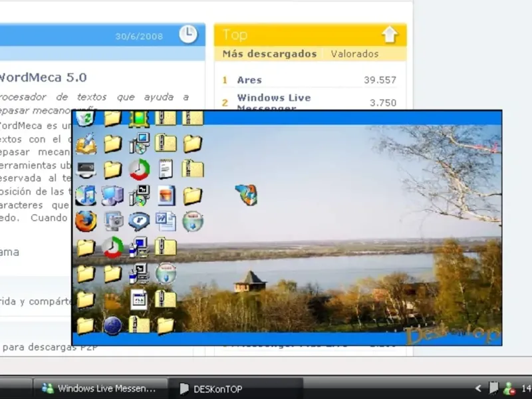Open the Windows Live Messenger ranking link

click(x=274, y=102)
